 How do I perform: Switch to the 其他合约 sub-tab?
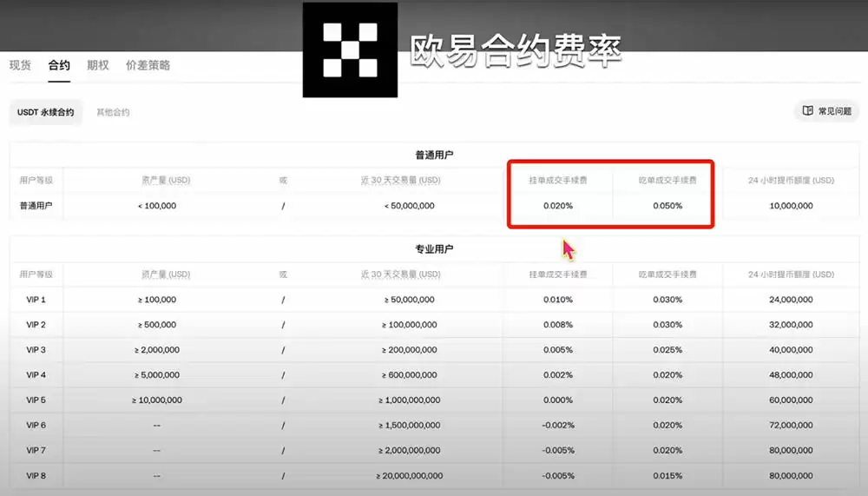point(113,112)
